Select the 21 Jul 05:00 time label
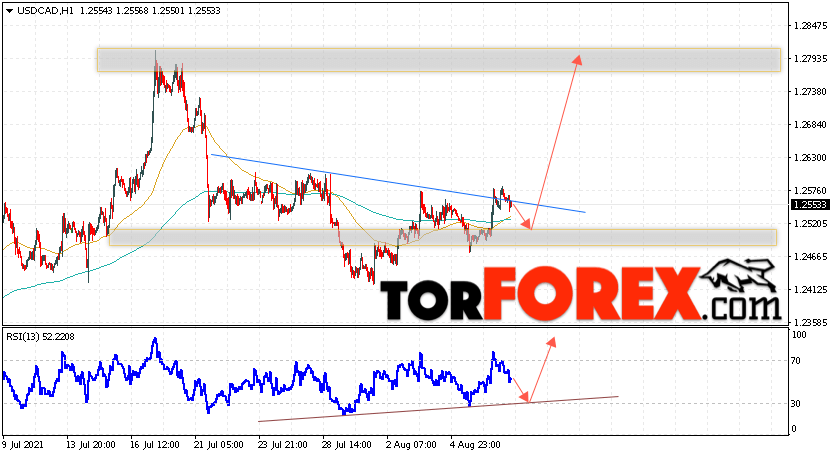Viewport: 834px width, 456px height. [219, 445]
